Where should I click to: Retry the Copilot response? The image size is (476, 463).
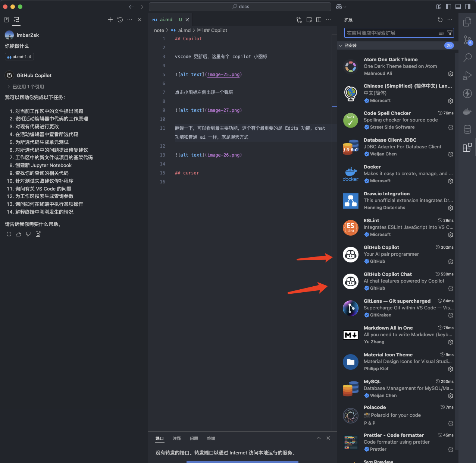point(9,234)
